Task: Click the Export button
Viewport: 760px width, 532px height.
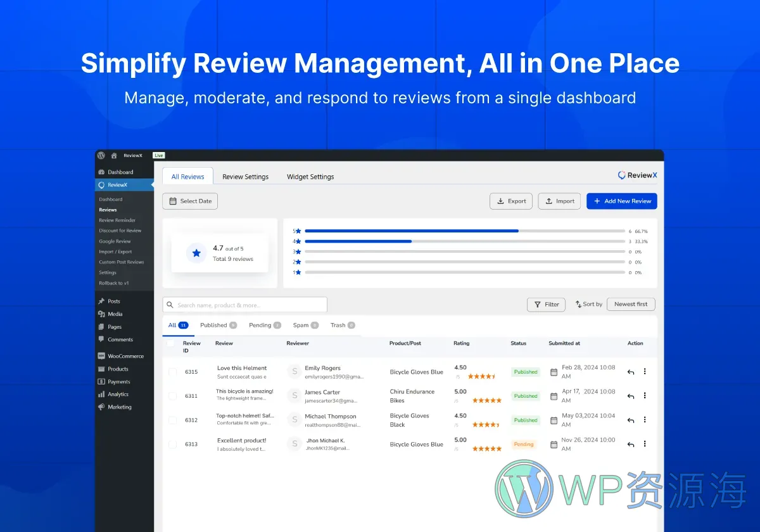Action: [511, 201]
